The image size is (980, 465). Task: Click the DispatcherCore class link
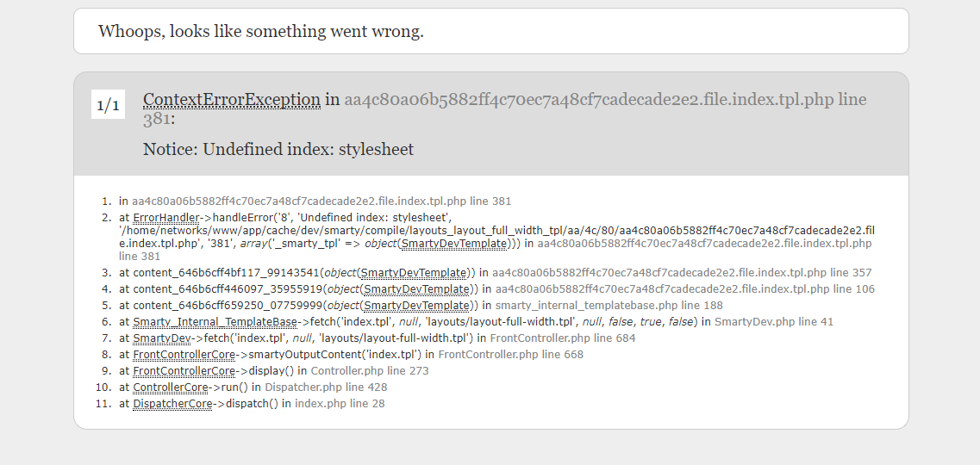coord(172,403)
